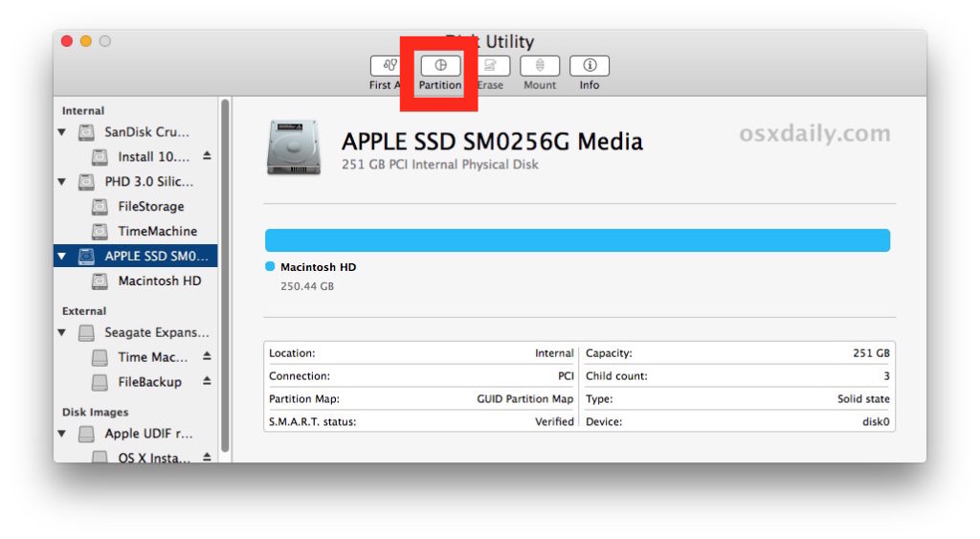Click the blue Macintosh HD usage bar
Screen dimensions: 980x539
tap(577, 240)
